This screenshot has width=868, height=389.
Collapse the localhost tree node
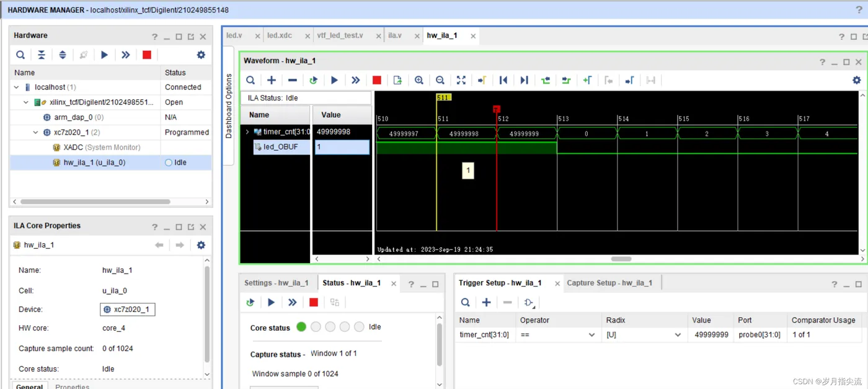pyautogui.click(x=17, y=87)
